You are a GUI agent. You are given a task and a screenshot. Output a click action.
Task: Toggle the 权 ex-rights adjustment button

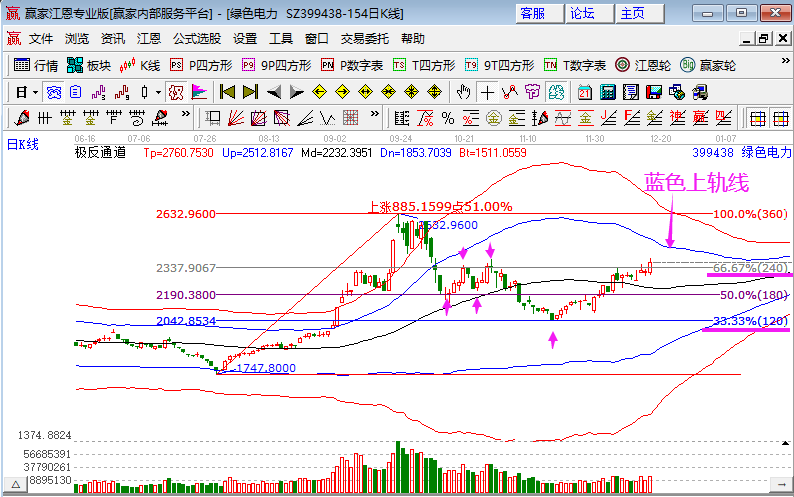point(176,92)
